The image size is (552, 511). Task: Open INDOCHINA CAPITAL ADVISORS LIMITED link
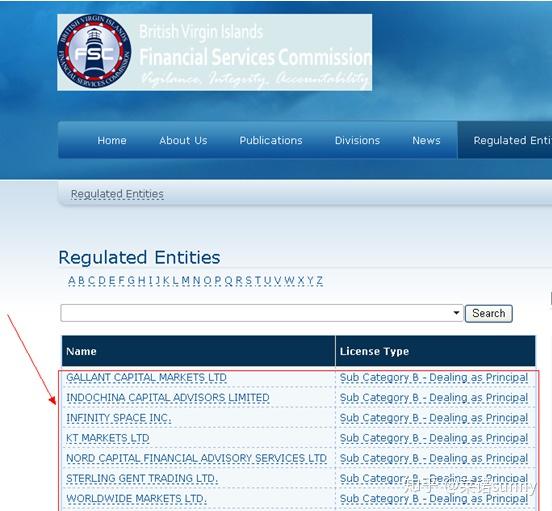[x=168, y=397]
